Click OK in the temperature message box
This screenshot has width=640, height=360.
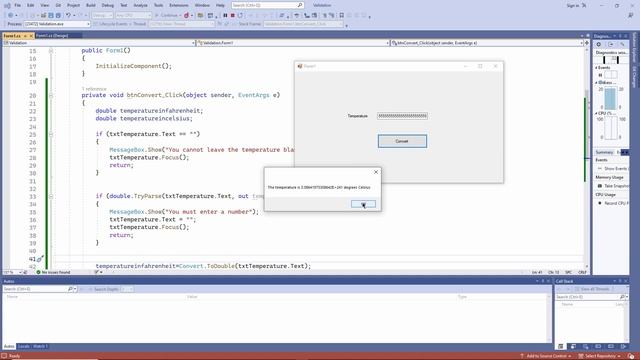363,204
